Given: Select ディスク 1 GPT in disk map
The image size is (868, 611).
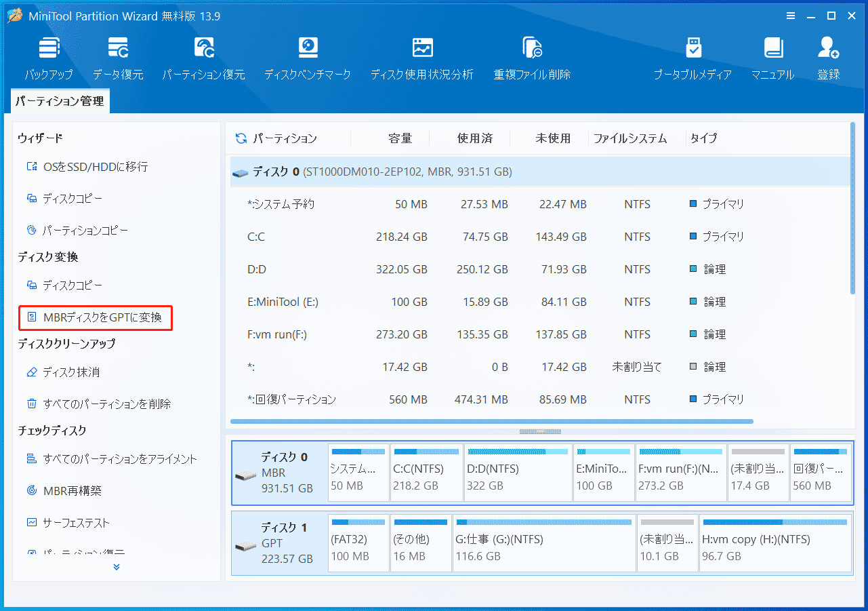Looking at the screenshot, I should coord(279,543).
